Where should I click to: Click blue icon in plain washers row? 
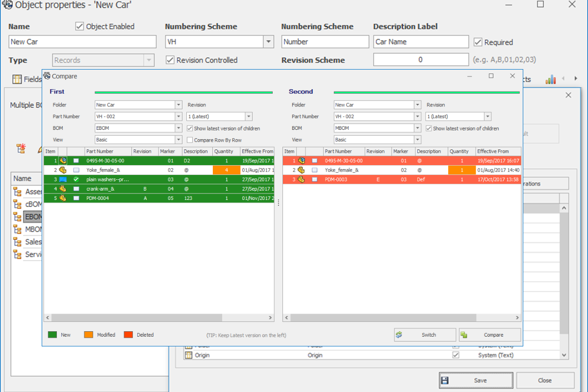tap(63, 179)
